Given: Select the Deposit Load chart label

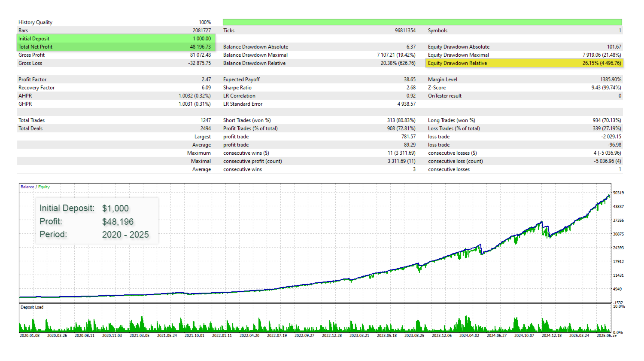Looking at the screenshot, I should point(32,307).
